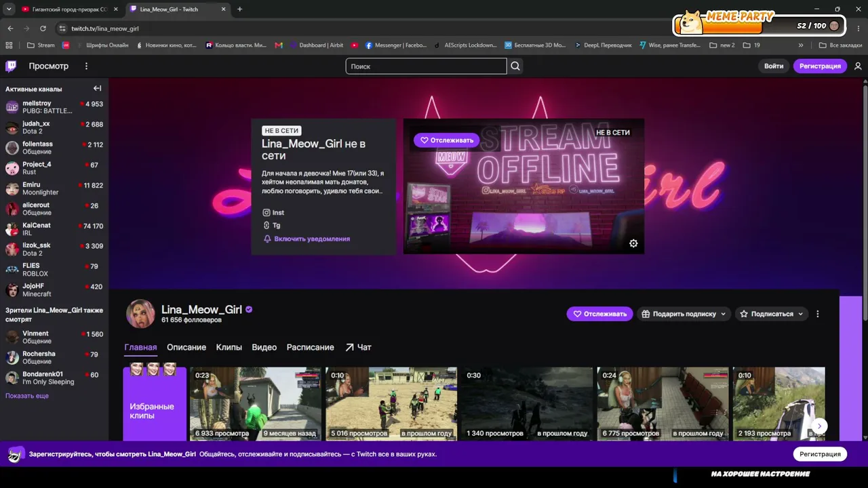This screenshot has height=488, width=868.
Task: Click the search magnifier button
Action: [515, 66]
